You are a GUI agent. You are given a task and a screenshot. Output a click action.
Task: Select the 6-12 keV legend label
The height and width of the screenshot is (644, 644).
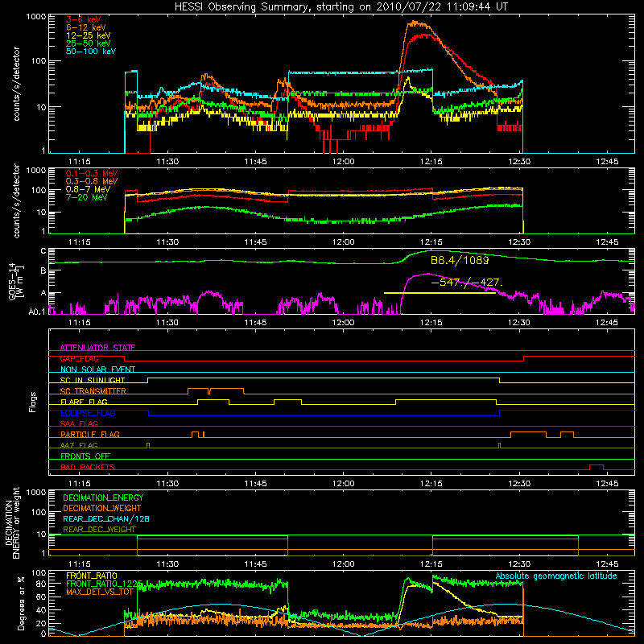tap(86, 27)
